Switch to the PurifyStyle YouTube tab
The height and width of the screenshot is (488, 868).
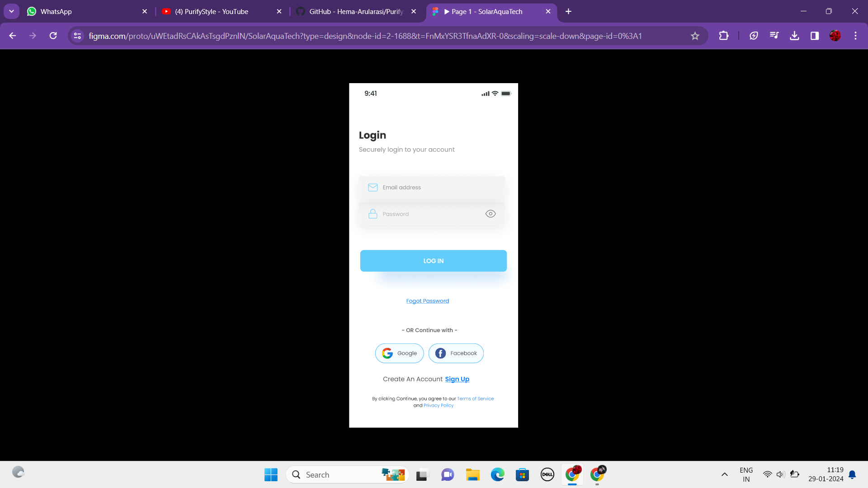coord(212,12)
